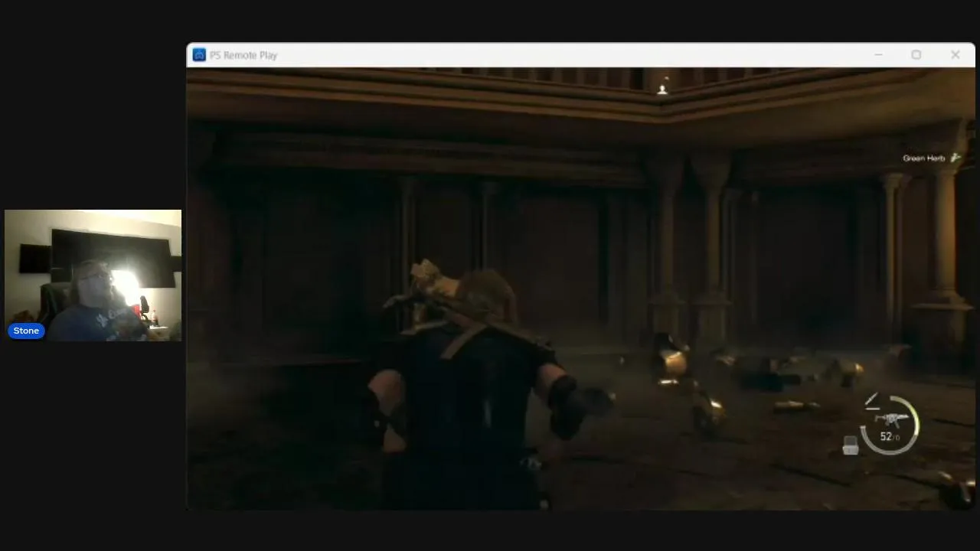The width and height of the screenshot is (980, 551).
Task: Click the circular health gauge ring
Action: coord(890,425)
